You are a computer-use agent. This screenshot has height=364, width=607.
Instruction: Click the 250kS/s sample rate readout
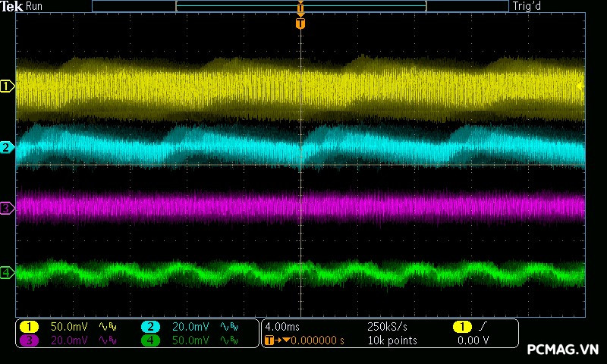coord(387,326)
